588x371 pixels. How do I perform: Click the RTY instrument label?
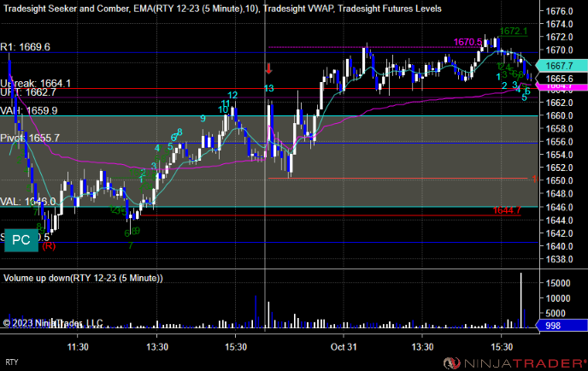pos(12,362)
